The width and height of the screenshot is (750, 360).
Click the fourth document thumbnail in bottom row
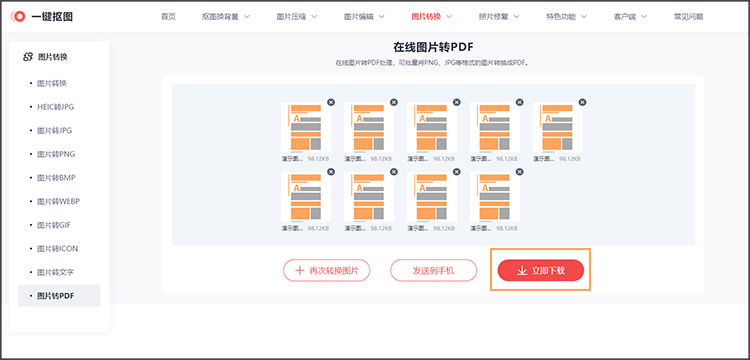coord(495,196)
